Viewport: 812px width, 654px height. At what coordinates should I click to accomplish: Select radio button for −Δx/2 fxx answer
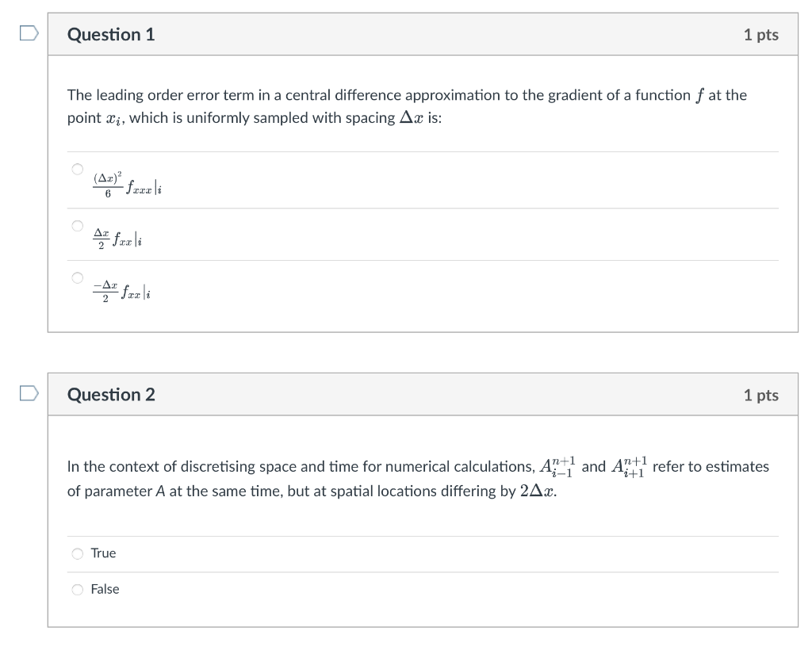point(77,277)
